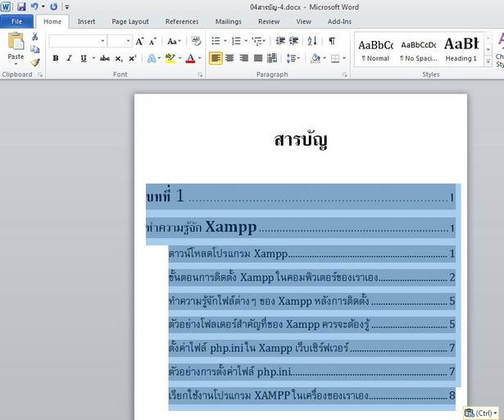The height and width of the screenshot is (420, 504).
Task: Toggle bold formatting
Action: [56, 58]
